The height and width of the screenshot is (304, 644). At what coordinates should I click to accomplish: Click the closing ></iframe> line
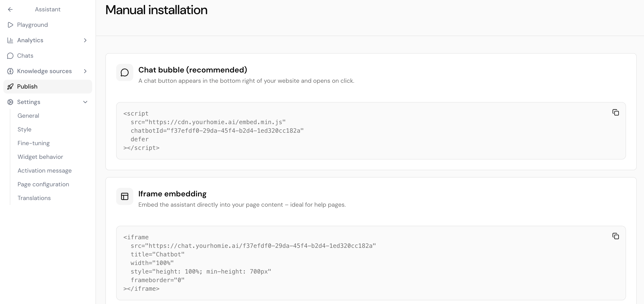click(141, 289)
